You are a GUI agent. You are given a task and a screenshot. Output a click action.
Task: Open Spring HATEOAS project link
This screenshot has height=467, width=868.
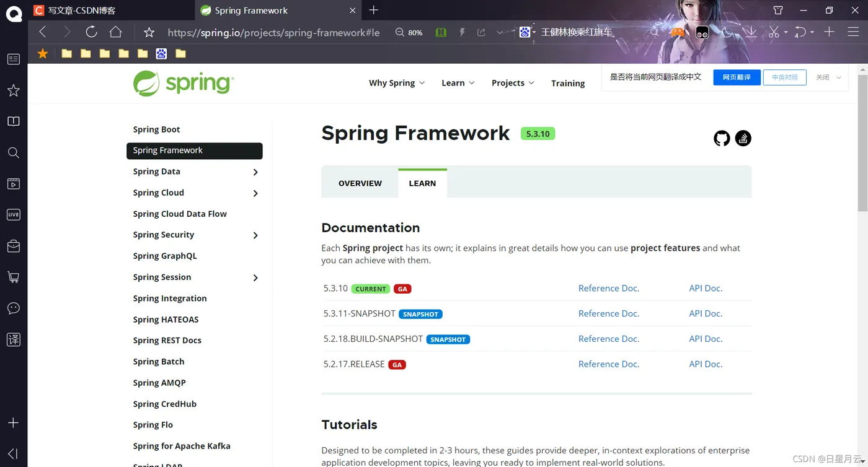tap(166, 320)
